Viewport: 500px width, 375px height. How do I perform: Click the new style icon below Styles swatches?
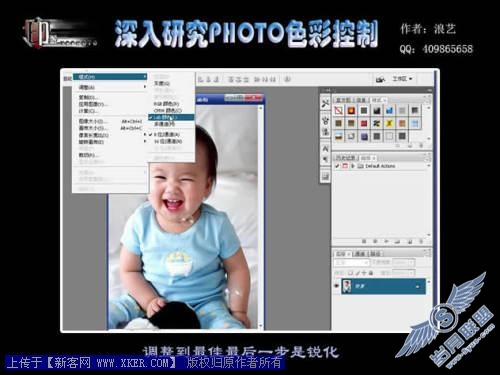pyautogui.click(x=410, y=146)
